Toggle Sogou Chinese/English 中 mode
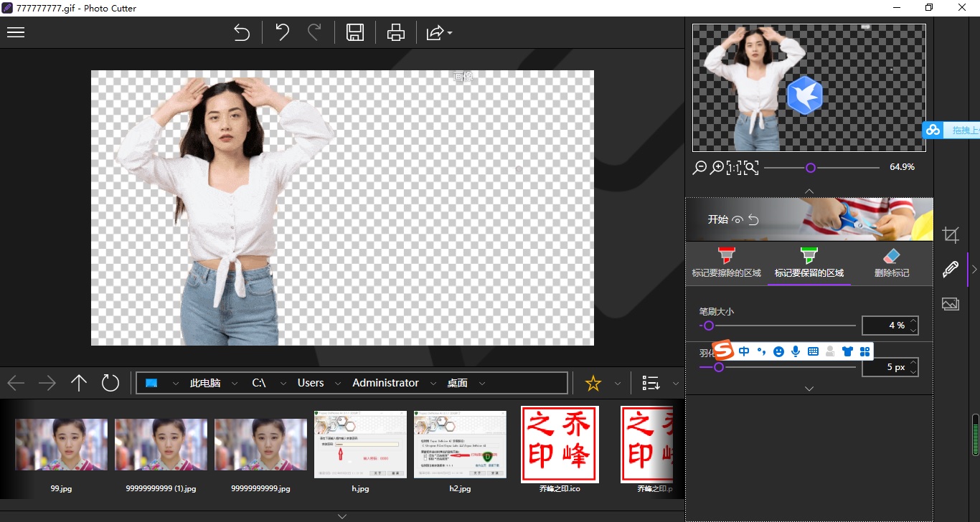The height and width of the screenshot is (522, 980). 744,351
